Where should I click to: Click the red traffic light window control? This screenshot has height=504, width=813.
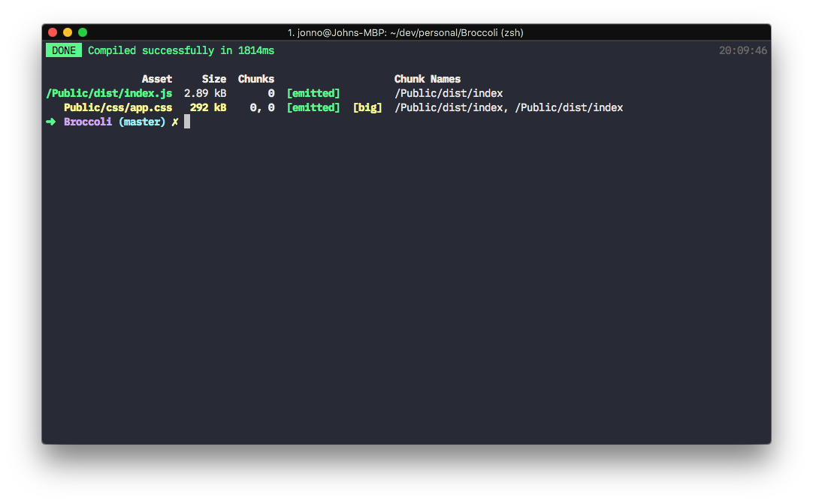(52, 32)
